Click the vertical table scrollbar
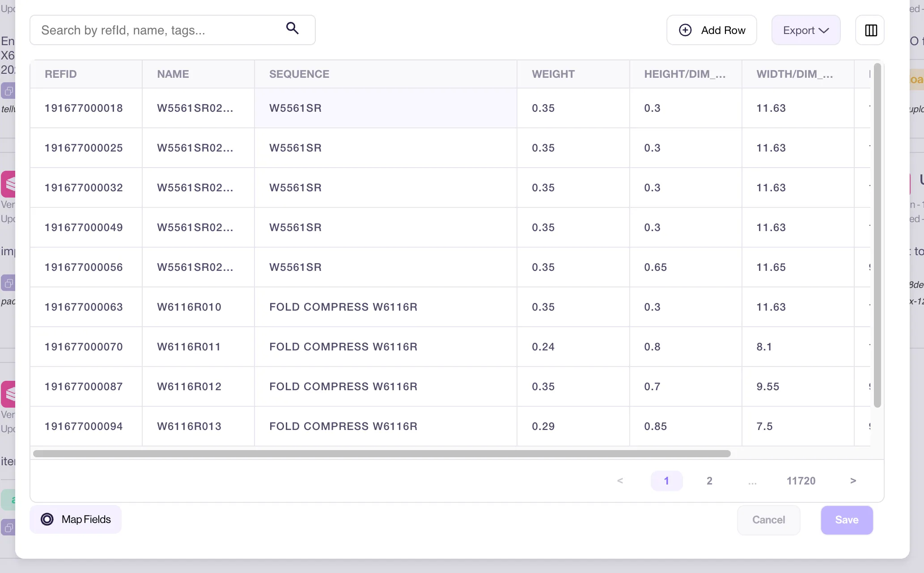 pos(877,236)
